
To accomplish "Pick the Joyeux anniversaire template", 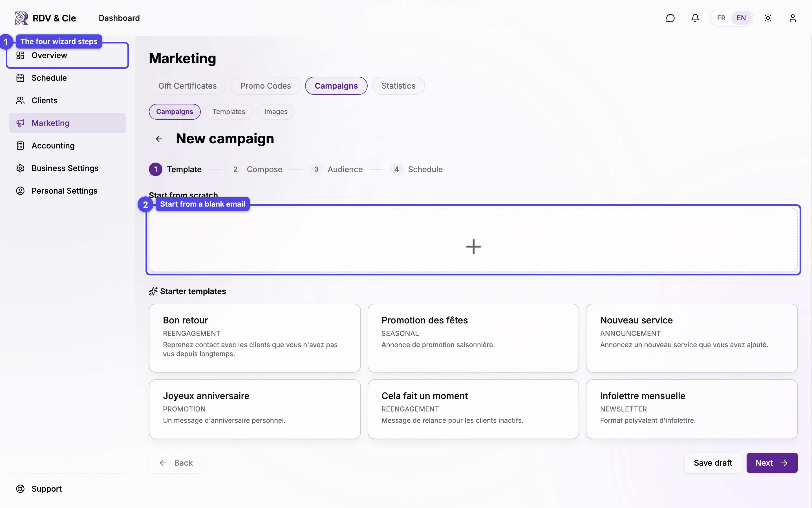I will 255,409.
